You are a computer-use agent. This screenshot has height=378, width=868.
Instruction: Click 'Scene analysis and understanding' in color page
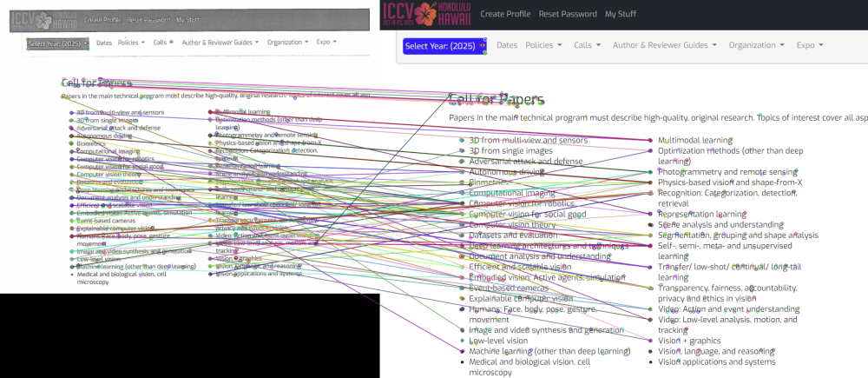click(720, 224)
